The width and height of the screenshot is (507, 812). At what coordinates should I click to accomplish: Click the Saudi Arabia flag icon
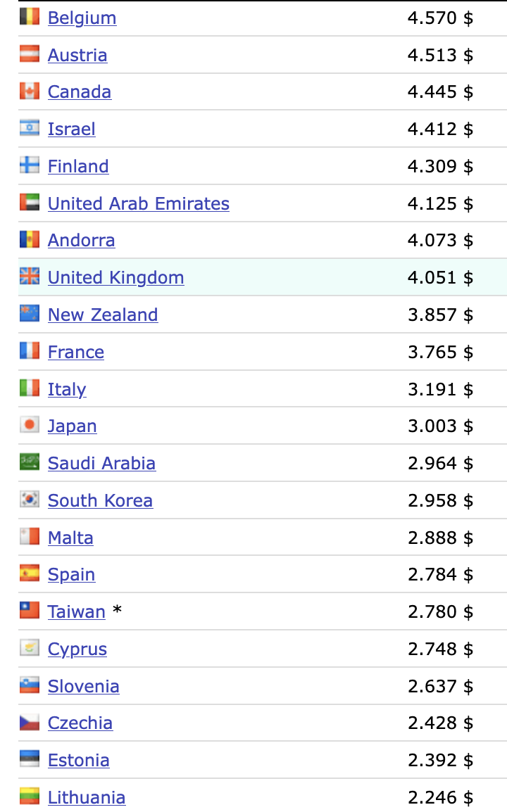[x=30, y=463]
